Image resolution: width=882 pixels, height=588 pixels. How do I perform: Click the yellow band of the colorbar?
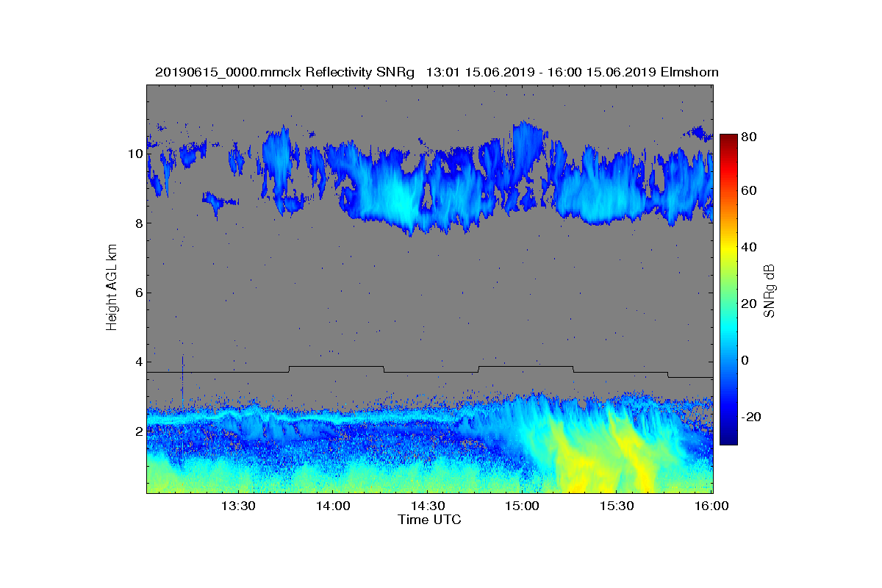[x=728, y=250]
